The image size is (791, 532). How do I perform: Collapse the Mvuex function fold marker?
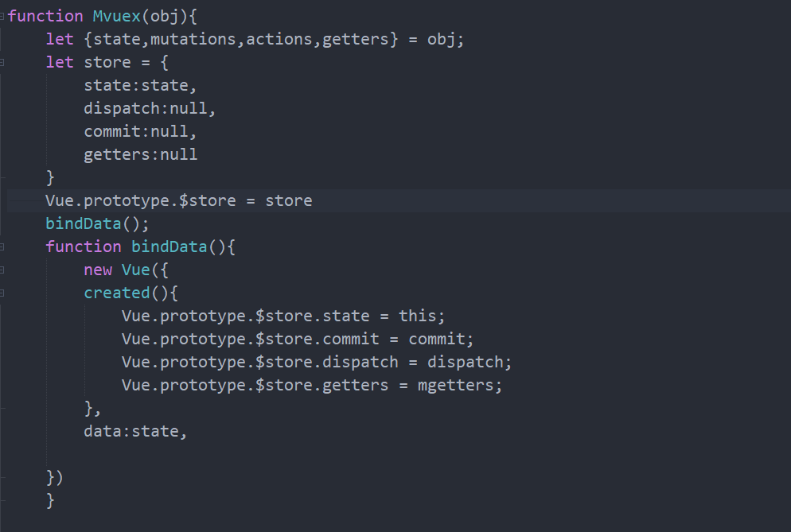pyautogui.click(x=2, y=16)
